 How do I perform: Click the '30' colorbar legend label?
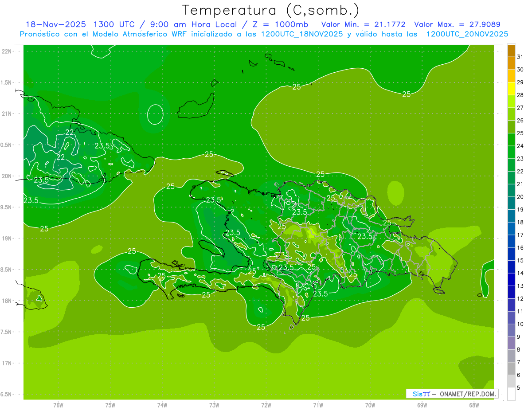520,70
